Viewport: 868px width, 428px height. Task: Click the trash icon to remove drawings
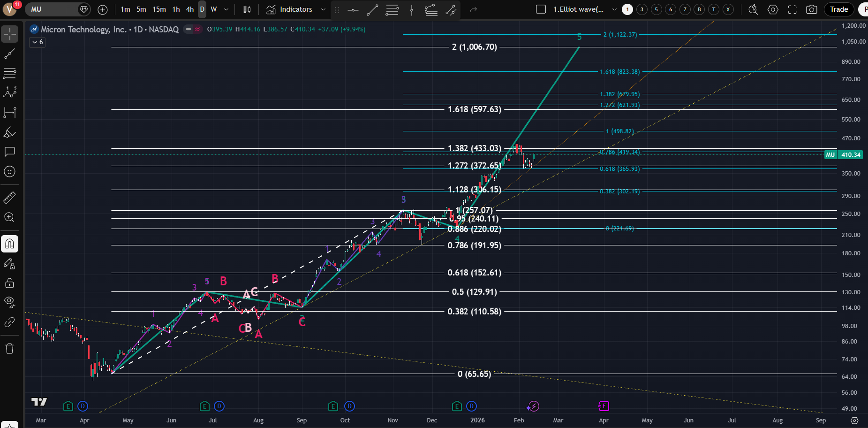(9, 348)
